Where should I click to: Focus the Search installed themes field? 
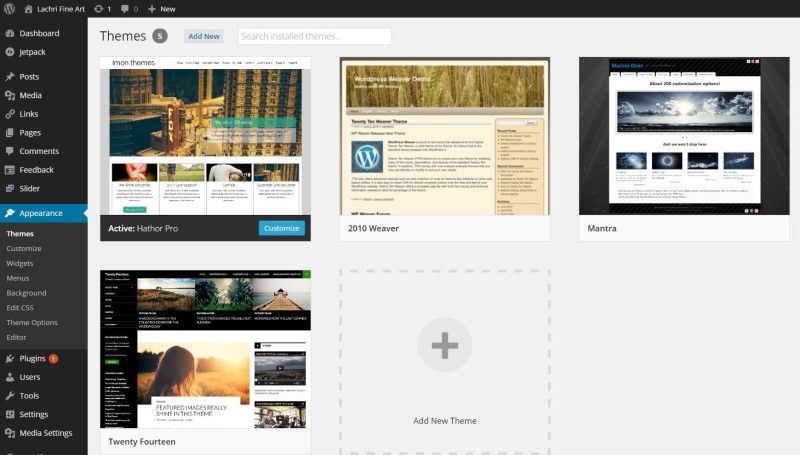coord(314,36)
